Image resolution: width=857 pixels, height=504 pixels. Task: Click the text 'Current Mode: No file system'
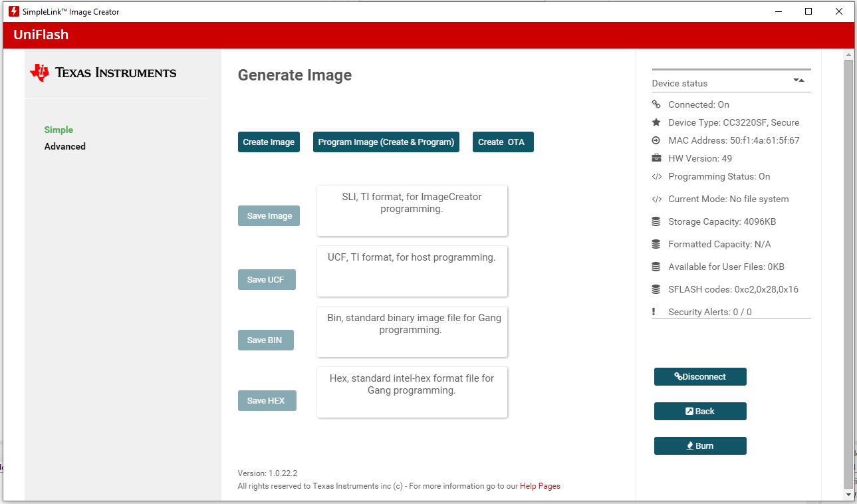tap(729, 199)
